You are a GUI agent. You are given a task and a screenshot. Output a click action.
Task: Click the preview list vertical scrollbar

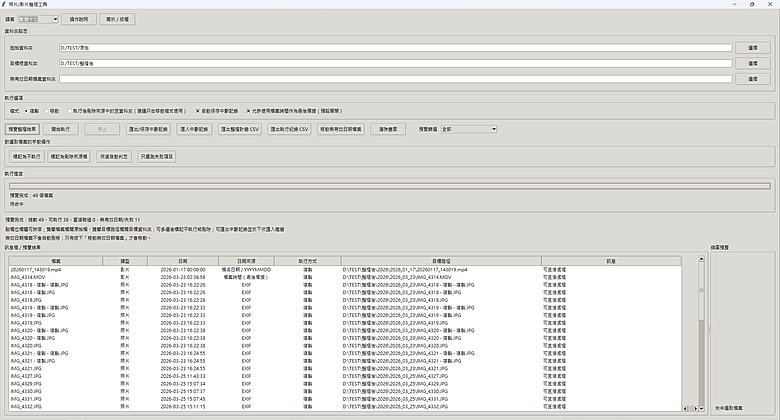coord(700,330)
